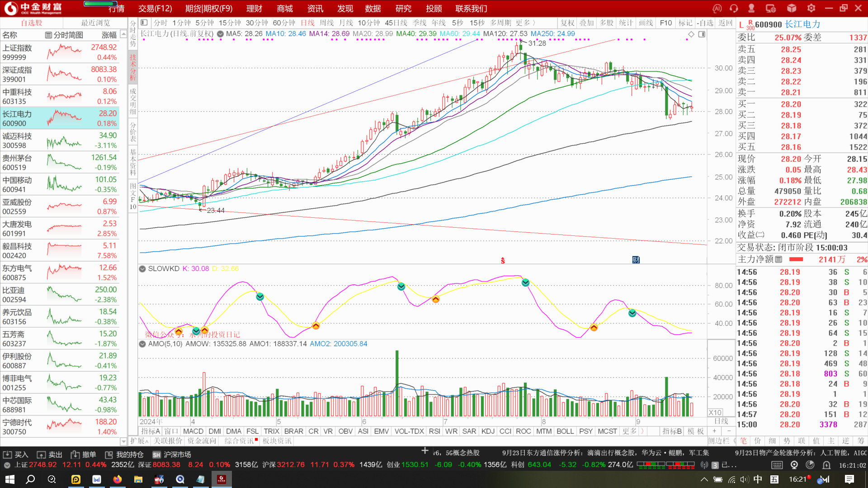Click diamond icon at chart corner
This screenshot has height=488, width=868.
click(691, 34)
